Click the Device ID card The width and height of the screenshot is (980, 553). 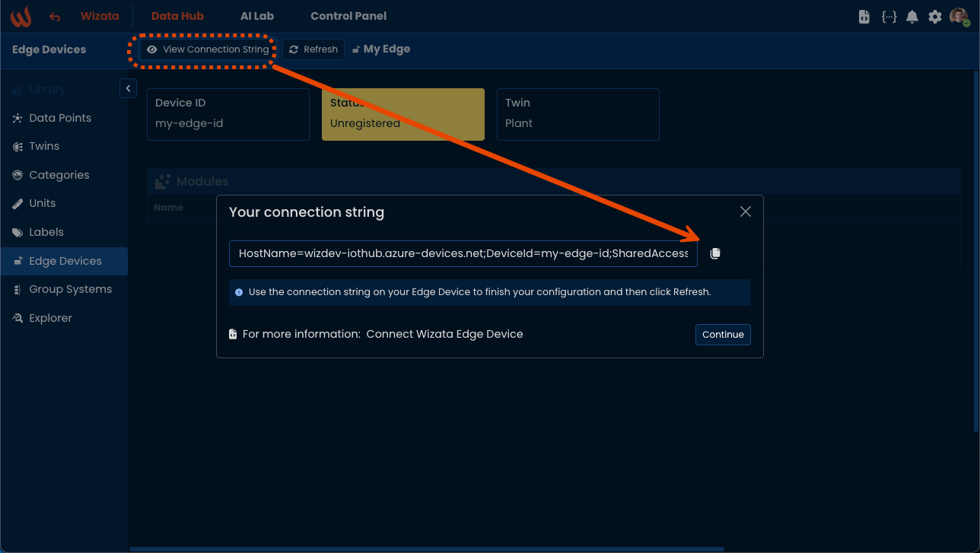228,115
